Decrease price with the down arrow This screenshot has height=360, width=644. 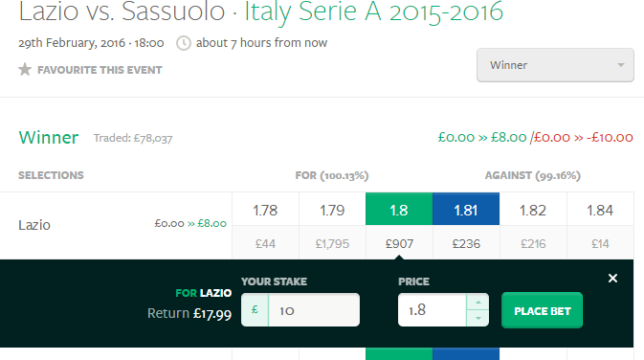point(477,318)
